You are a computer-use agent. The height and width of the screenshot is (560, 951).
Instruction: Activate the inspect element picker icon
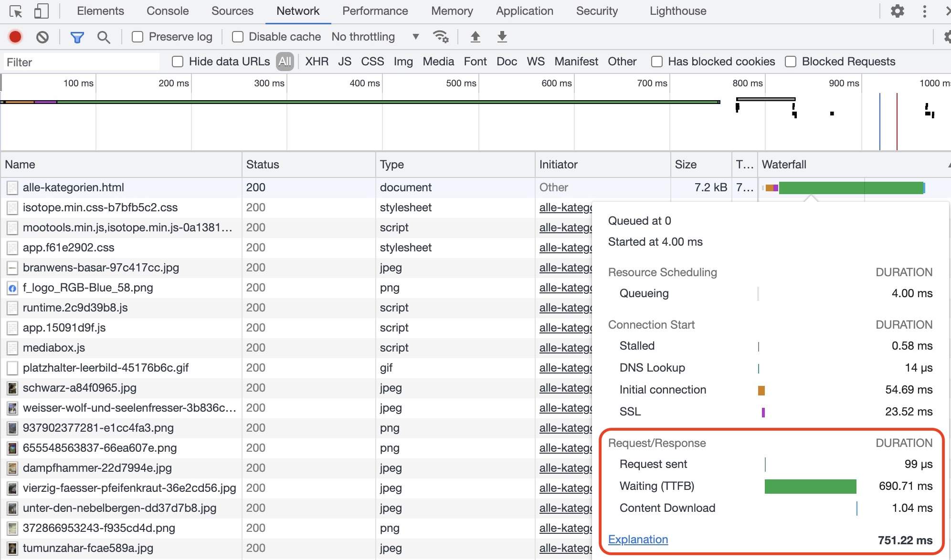click(16, 11)
